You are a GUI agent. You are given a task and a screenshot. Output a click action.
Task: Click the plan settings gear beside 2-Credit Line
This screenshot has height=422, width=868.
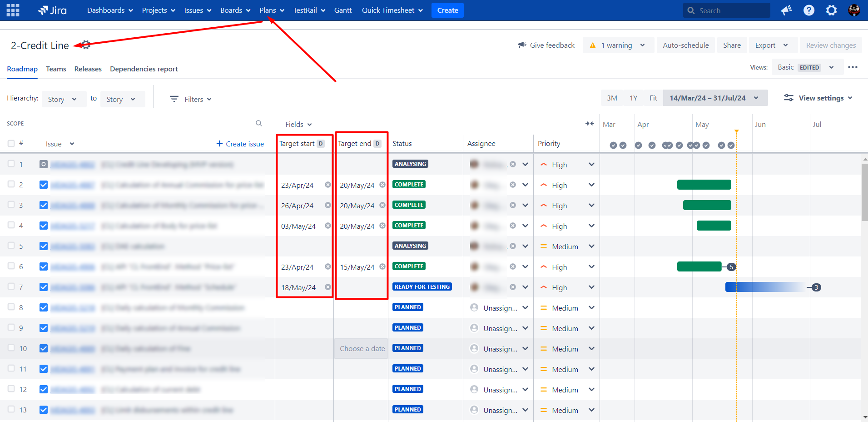[x=85, y=45]
